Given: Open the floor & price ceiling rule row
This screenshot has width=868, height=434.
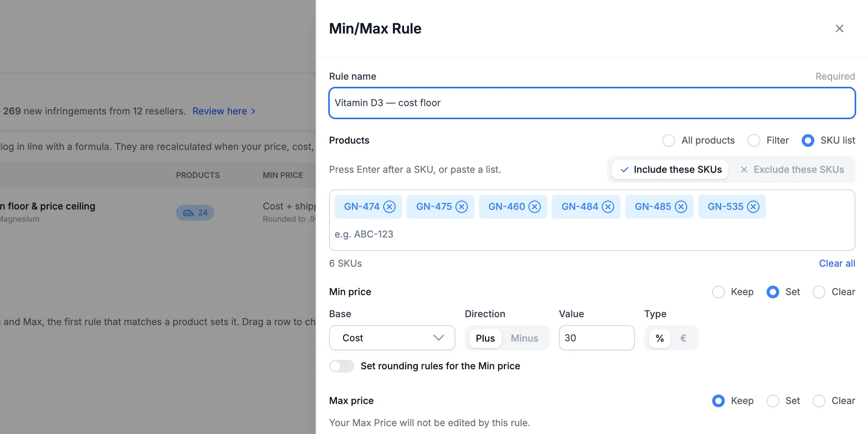Looking at the screenshot, I should pyautogui.click(x=158, y=212).
